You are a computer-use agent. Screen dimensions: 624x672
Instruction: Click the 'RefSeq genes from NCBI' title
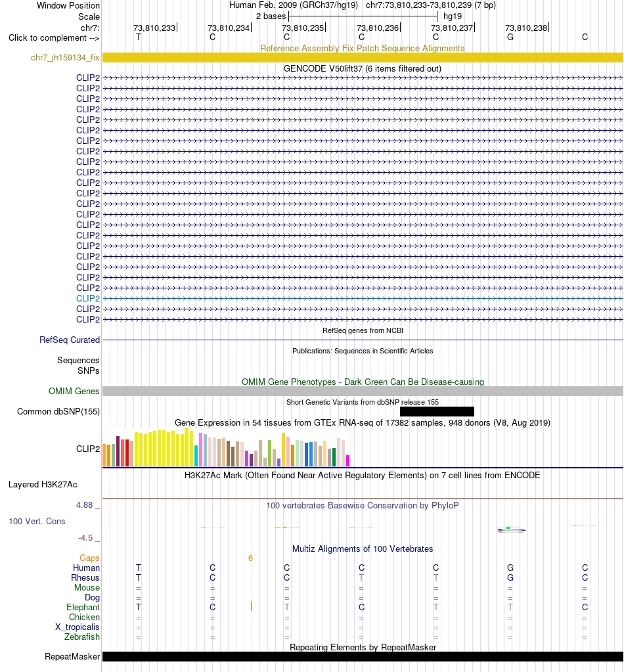pos(363,330)
